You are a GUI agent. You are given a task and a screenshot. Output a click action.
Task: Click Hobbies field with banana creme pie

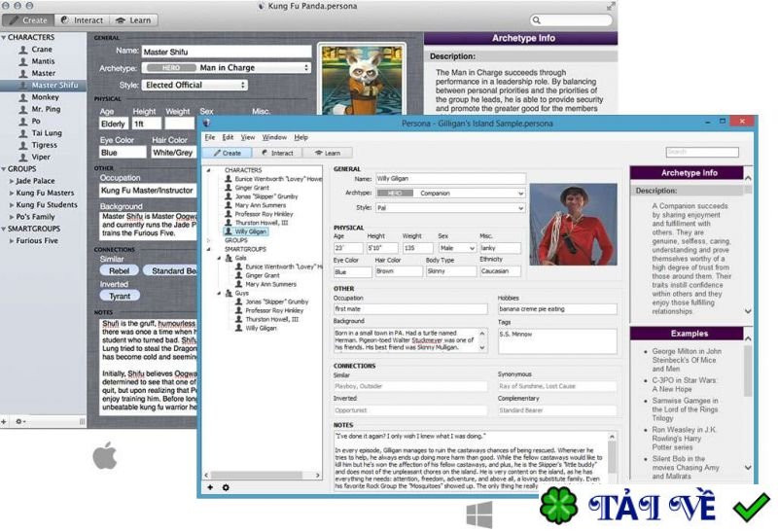click(x=557, y=308)
